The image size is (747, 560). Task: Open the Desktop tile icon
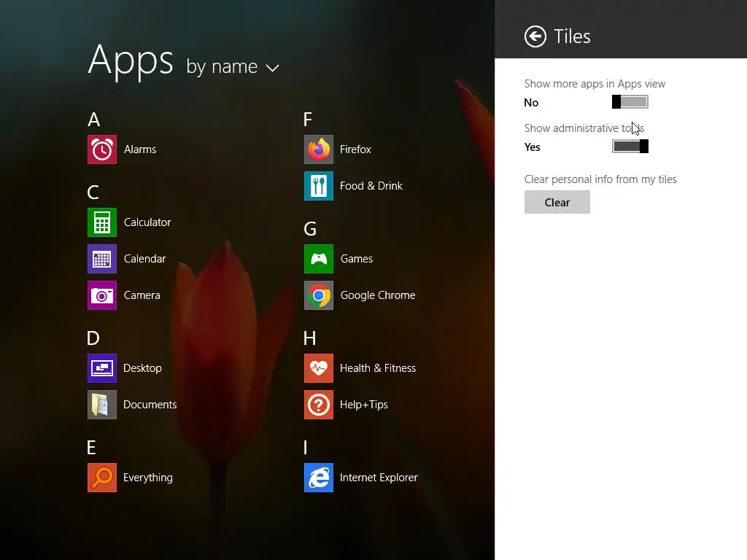102,368
